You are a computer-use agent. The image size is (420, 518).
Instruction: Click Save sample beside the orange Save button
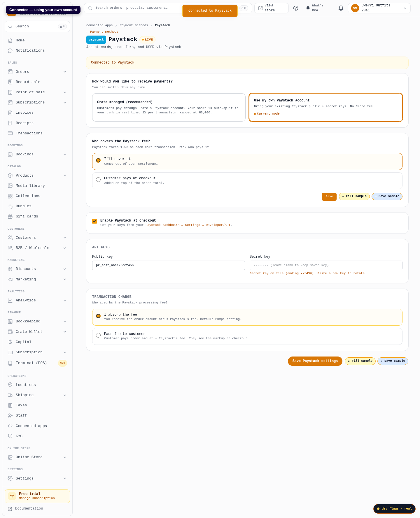387,196
